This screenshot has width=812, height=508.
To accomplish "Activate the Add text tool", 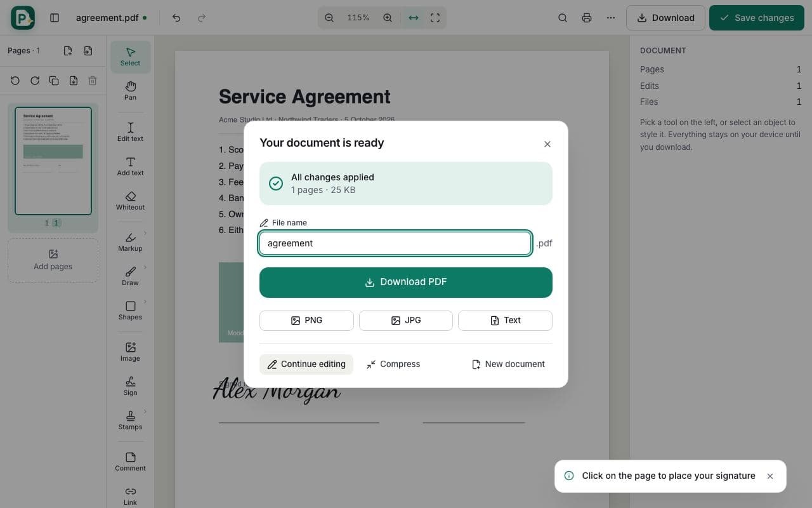I will click(x=130, y=166).
